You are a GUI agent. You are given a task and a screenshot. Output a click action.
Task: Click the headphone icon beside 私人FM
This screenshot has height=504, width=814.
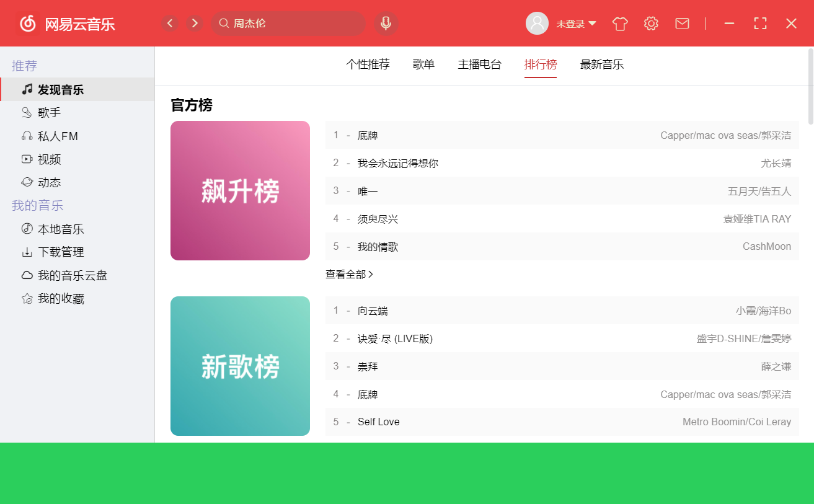[x=27, y=136]
